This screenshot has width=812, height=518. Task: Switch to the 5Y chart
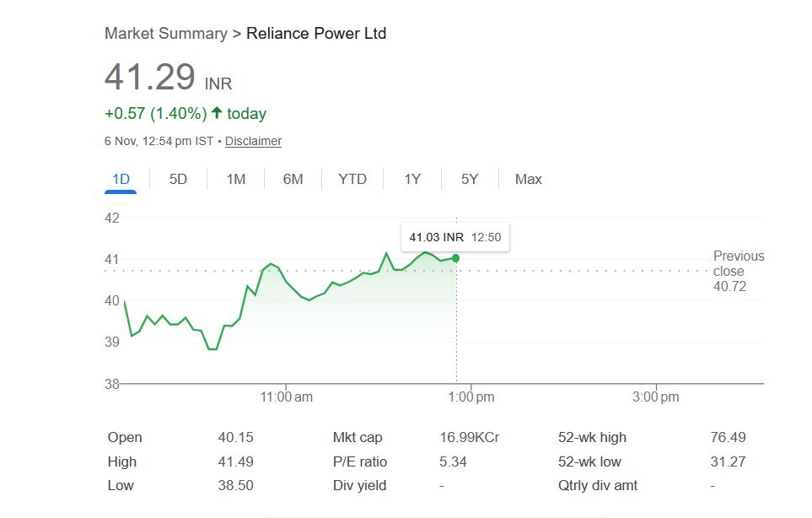point(470,179)
